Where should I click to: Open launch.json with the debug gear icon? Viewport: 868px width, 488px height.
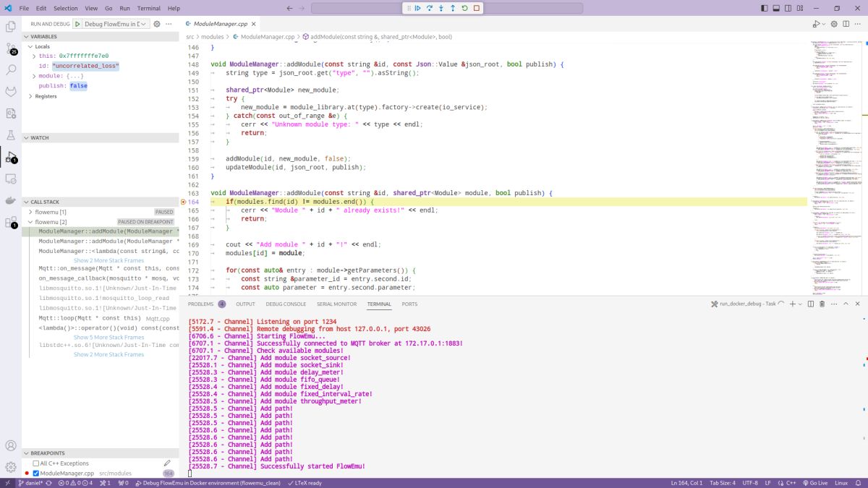(157, 24)
